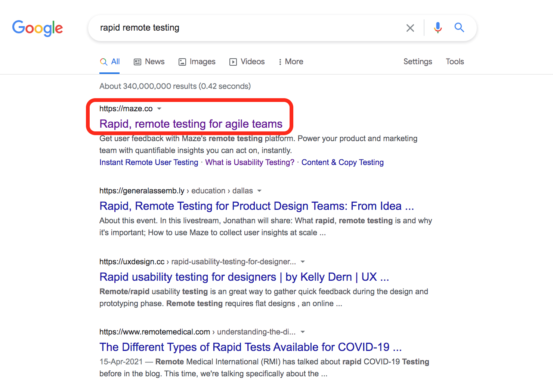Switch to the News tab

[149, 62]
